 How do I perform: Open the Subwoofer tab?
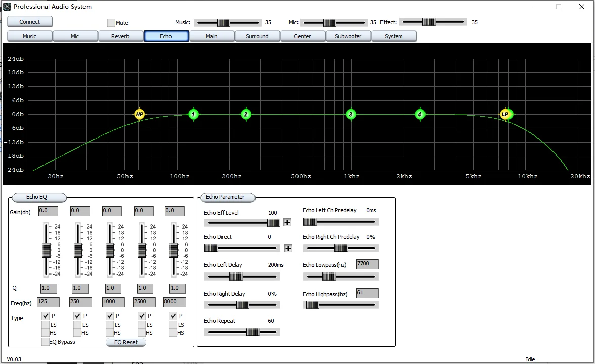point(348,36)
